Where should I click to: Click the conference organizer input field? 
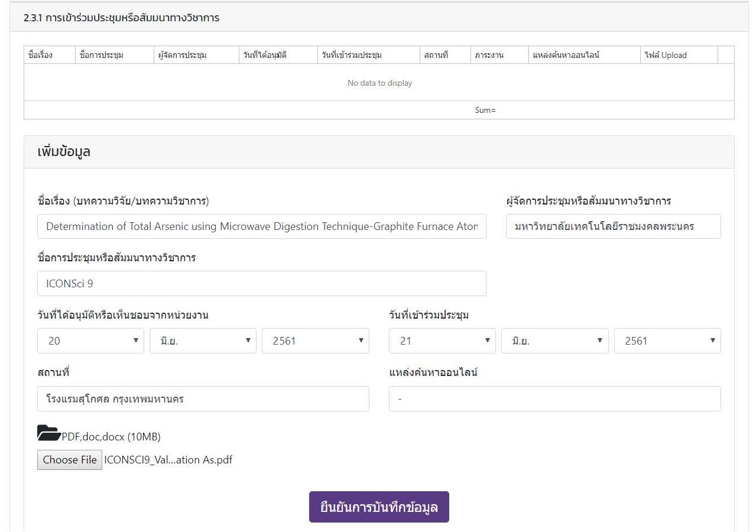pos(613,226)
